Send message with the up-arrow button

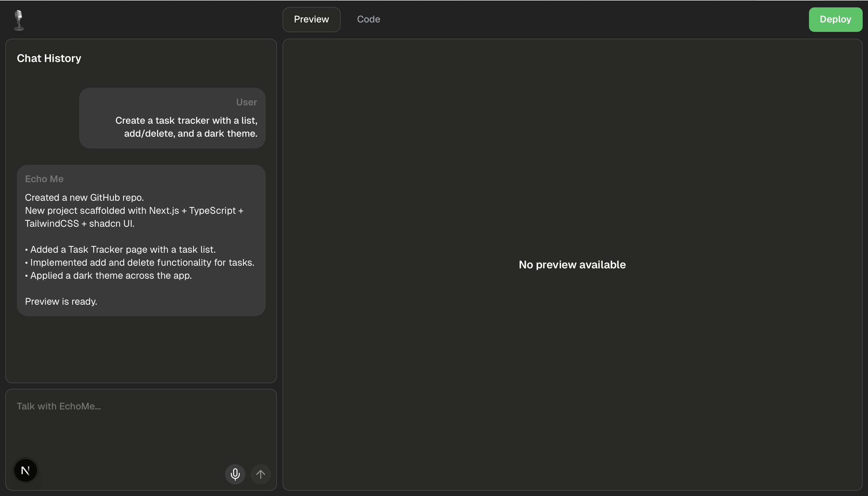(x=261, y=474)
